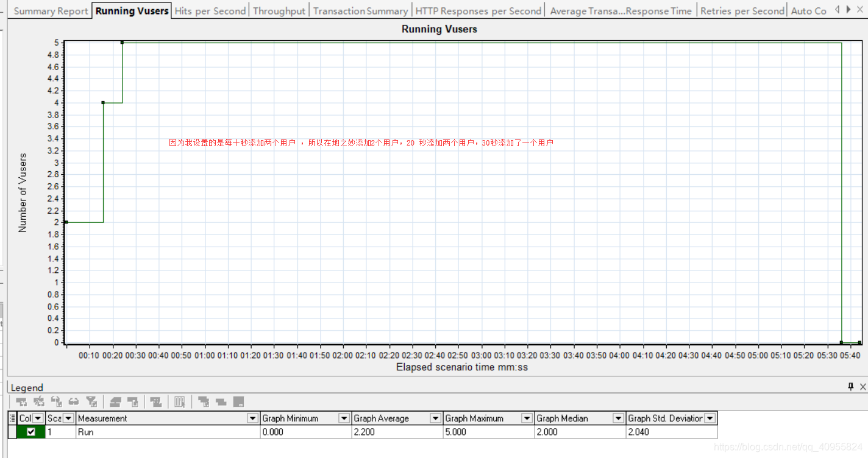
Task: Click the eleventh icon in the Legend toolbar
Action: click(x=221, y=402)
